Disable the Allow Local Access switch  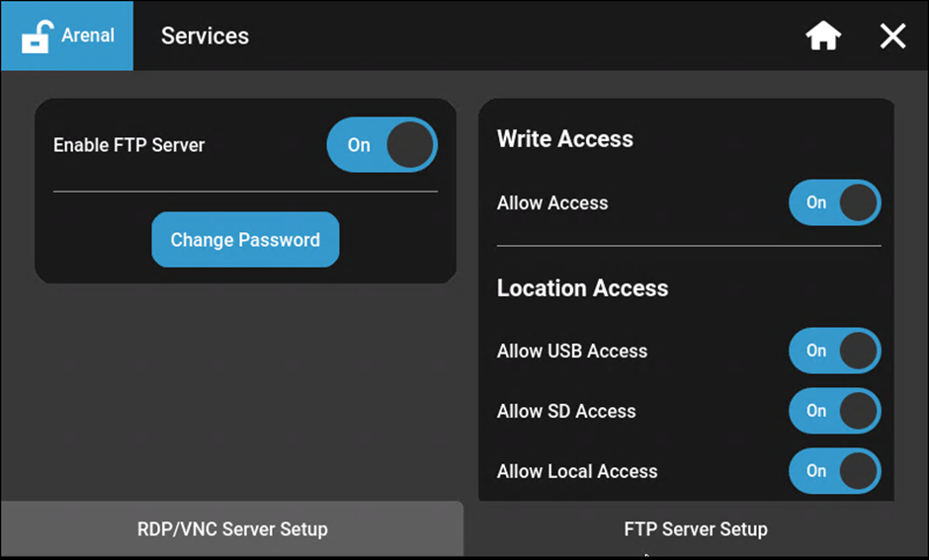tap(834, 471)
